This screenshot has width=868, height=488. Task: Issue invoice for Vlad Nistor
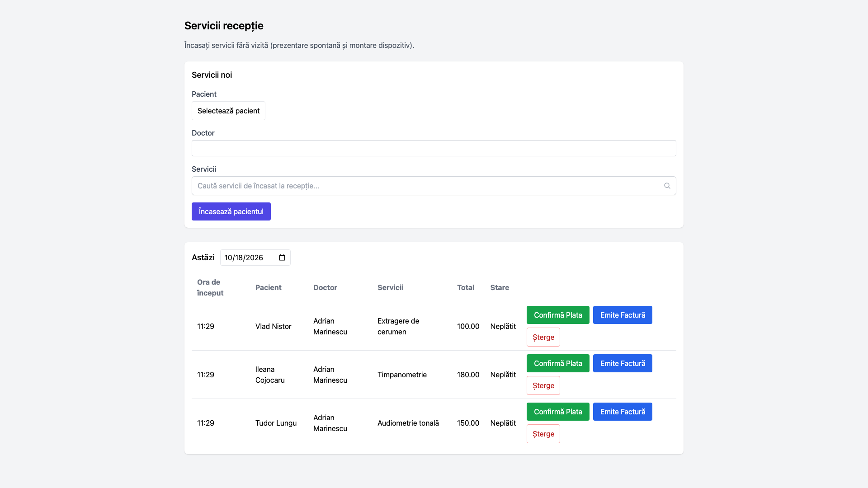coord(623,315)
